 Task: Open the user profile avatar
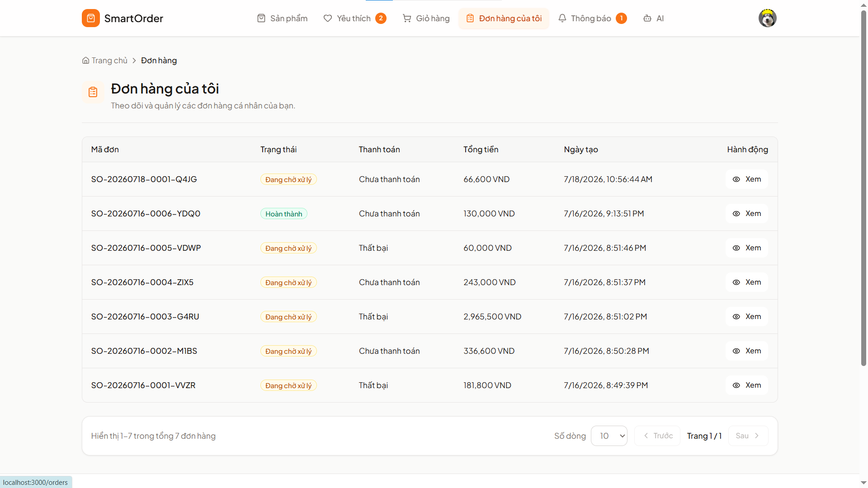pos(767,18)
